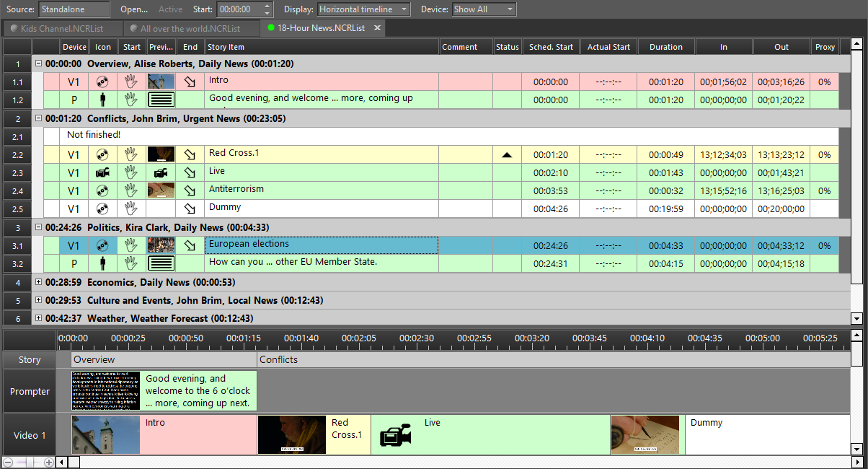Viewport: 868px width, 469px height.
Task: Expand the Economics, Daily News story
Action: pos(38,282)
